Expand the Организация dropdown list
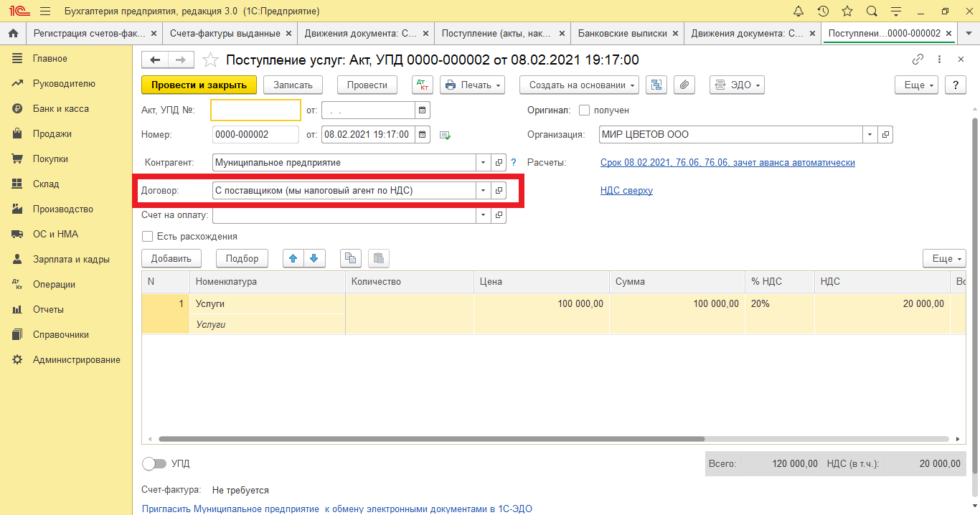This screenshot has width=980, height=515. 870,134
